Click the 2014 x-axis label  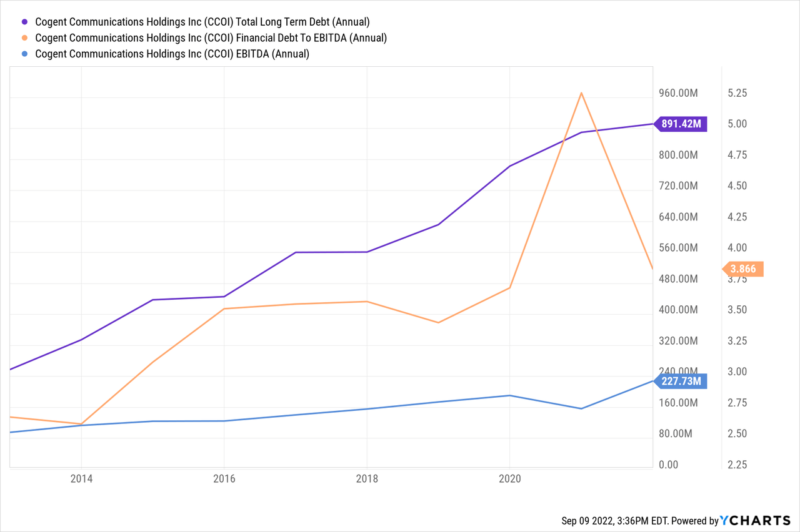click(81, 478)
